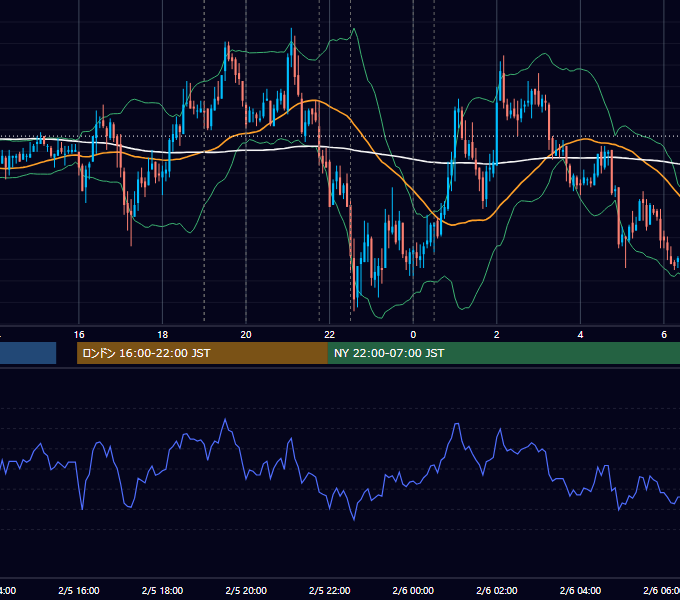Viewport: 680px width, 600px height.
Task: Select the 22 hour label on the upper axis
Action: (330, 335)
